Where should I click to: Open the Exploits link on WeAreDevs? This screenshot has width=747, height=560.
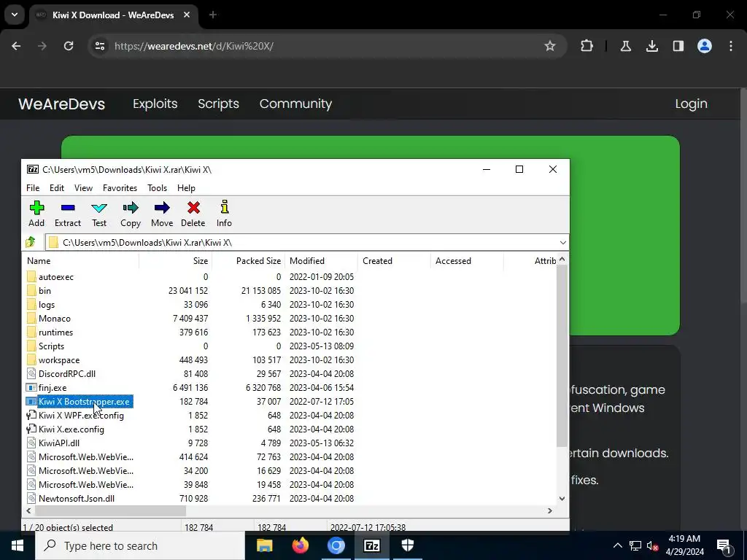coord(155,104)
